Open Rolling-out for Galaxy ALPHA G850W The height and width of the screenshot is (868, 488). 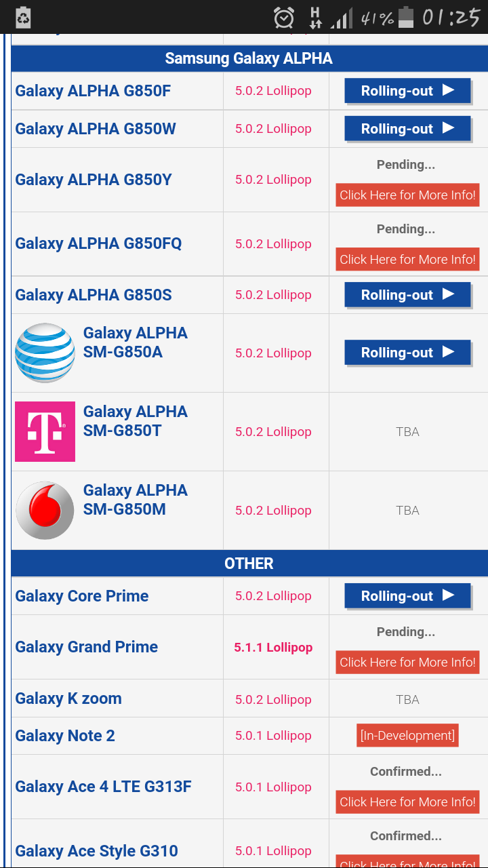(407, 128)
